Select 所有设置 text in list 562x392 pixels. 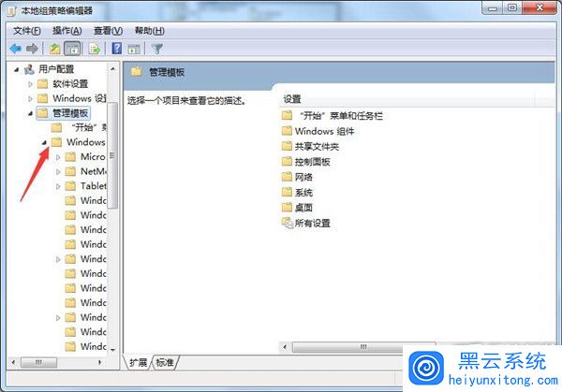tap(313, 223)
